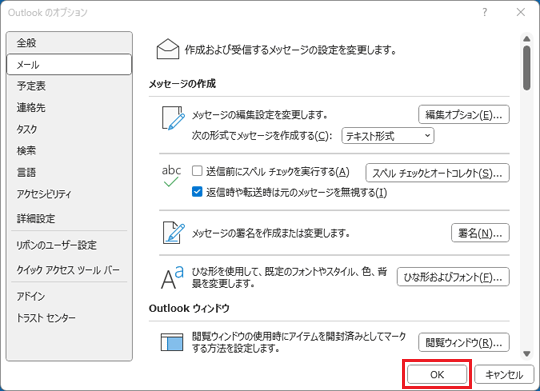
Task: Open the アクセシビリティ options category
Action: tap(69, 194)
